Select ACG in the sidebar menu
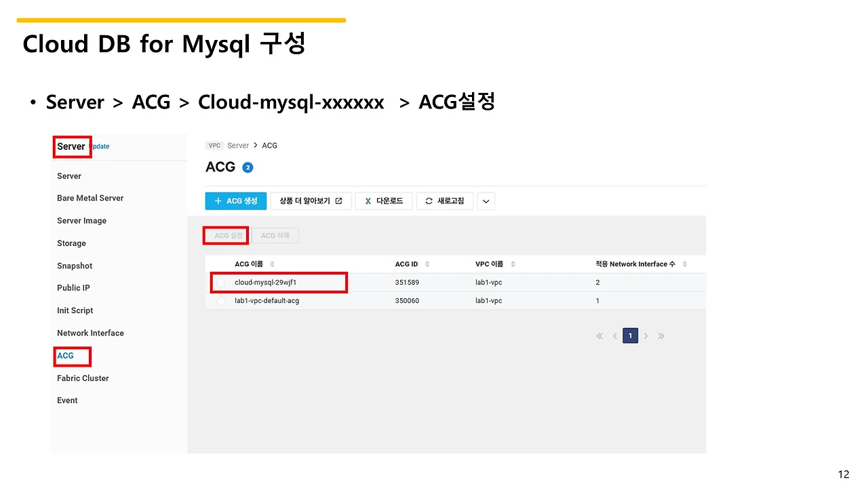Screen dimensions: 868x488 point(65,356)
